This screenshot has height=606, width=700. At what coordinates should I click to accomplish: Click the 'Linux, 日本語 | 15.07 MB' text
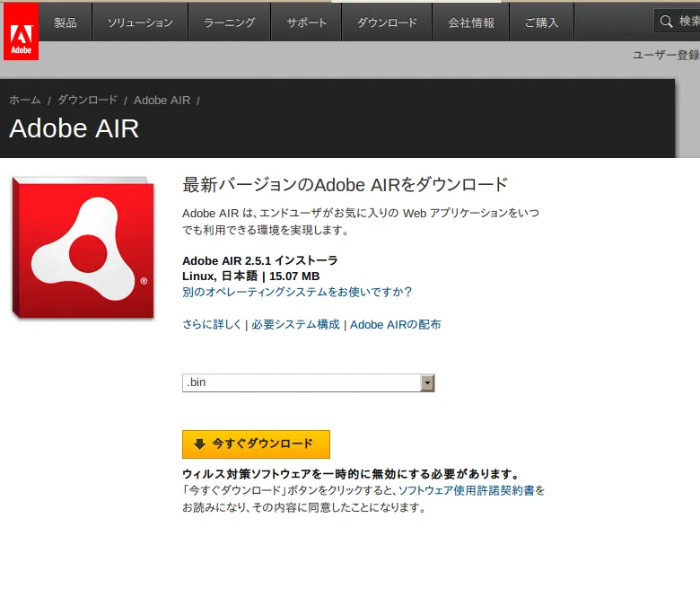coord(251,276)
